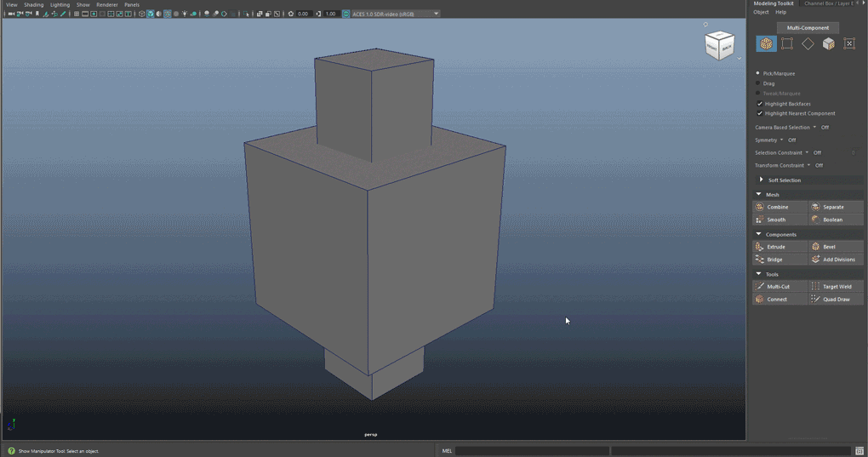The width and height of the screenshot is (868, 457).
Task: Open Camera Based Selection dropdown
Action: click(814, 128)
